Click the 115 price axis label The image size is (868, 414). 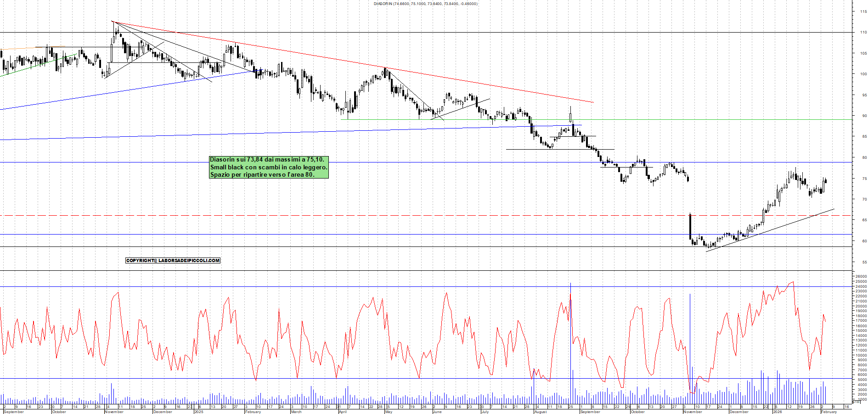(x=863, y=12)
